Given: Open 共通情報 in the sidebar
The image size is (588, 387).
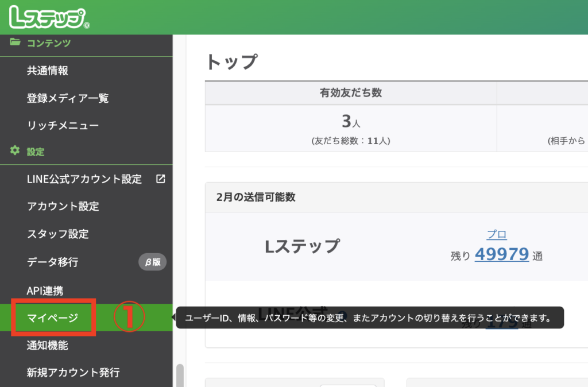Looking at the screenshot, I should (x=48, y=71).
